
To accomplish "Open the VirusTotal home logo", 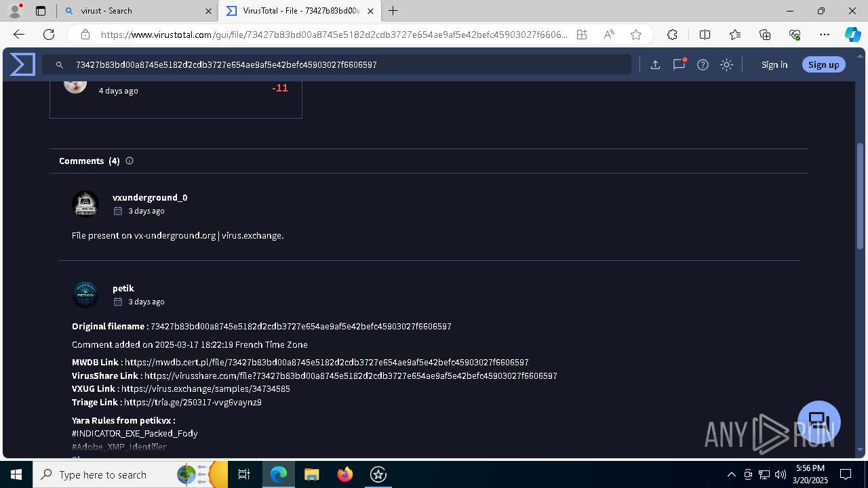I will click(22, 64).
